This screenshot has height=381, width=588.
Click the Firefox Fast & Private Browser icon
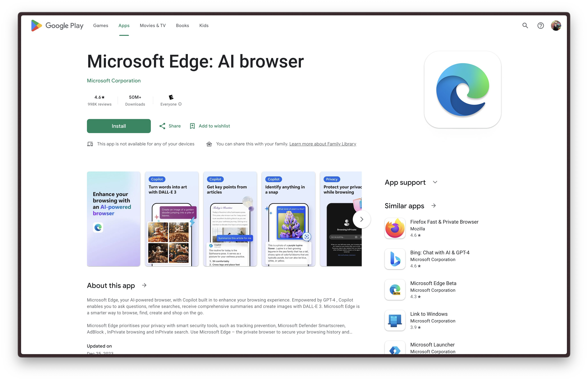tap(394, 228)
